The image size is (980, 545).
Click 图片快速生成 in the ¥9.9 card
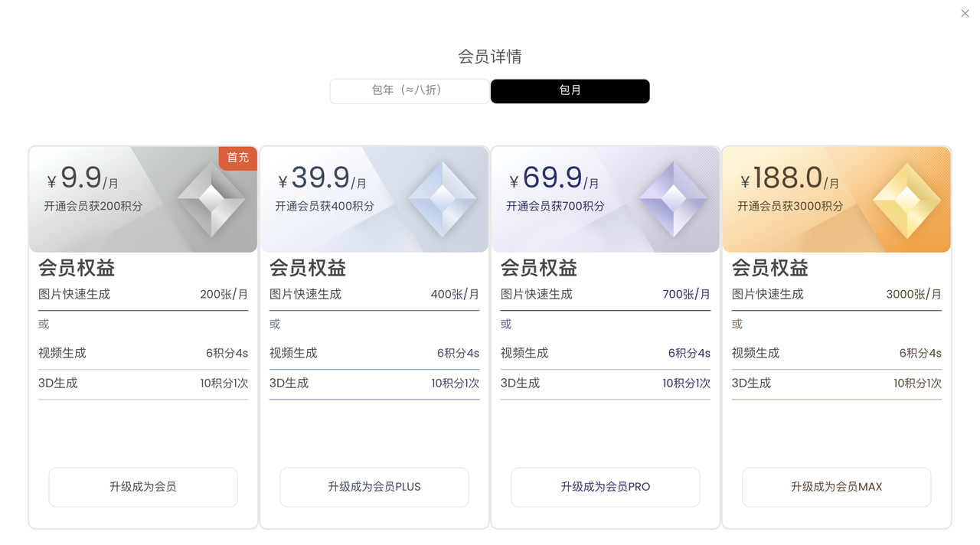(x=74, y=294)
